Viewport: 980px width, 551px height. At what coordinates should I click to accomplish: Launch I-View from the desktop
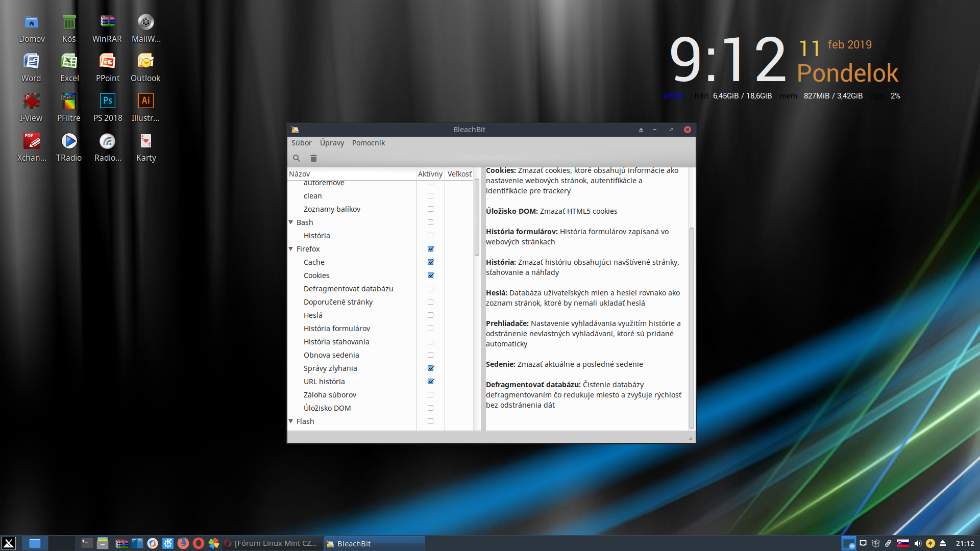click(x=31, y=108)
